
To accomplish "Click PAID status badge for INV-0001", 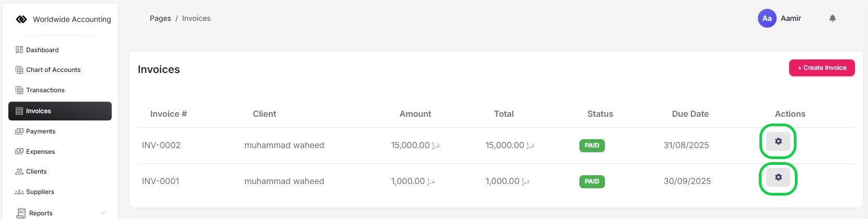I will pos(592,181).
